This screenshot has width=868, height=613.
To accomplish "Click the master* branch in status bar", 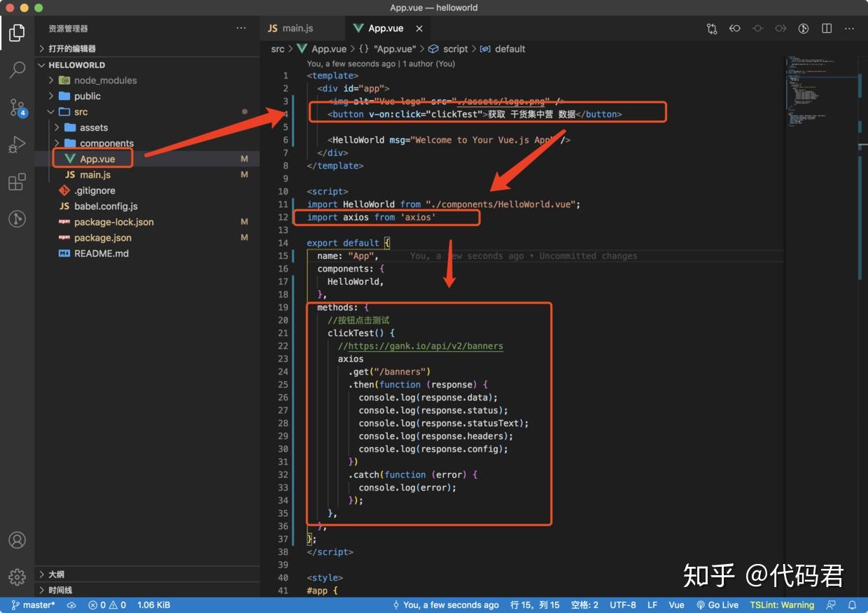I will pos(33,605).
